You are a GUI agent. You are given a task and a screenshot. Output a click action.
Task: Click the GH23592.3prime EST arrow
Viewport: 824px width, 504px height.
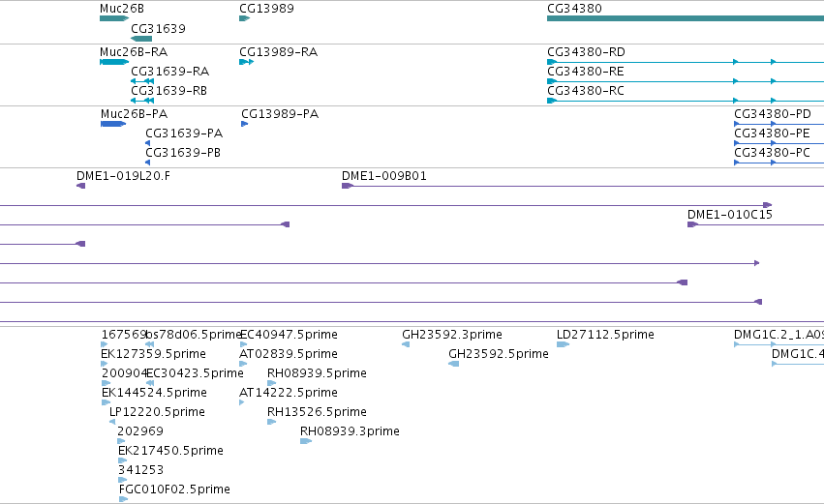[x=406, y=345]
